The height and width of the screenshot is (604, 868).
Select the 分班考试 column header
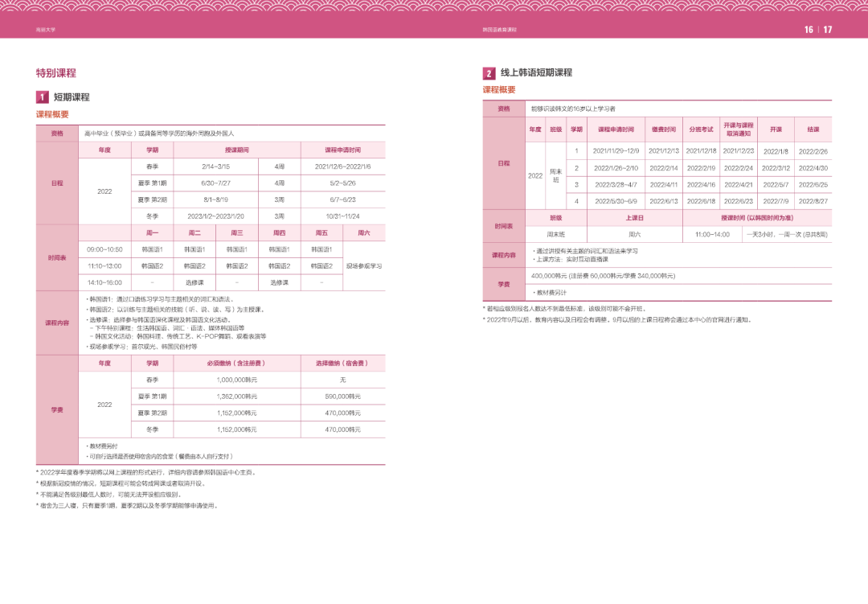[701, 129]
